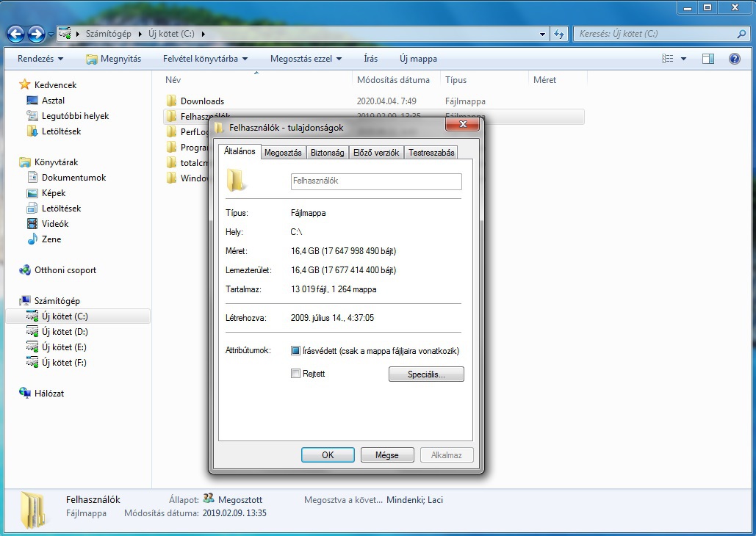Open Megosztás ezzel dropdown
The width and height of the screenshot is (756, 536).
point(306,59)
